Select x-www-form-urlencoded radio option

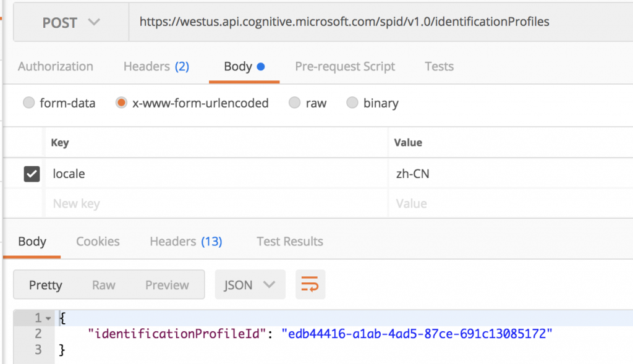121,103
